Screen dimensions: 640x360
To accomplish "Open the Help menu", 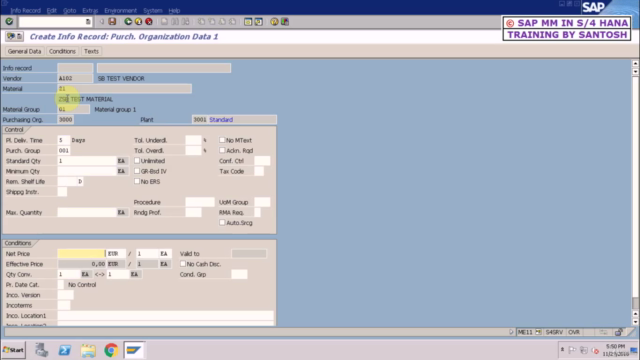I will [x=174, y=11].
